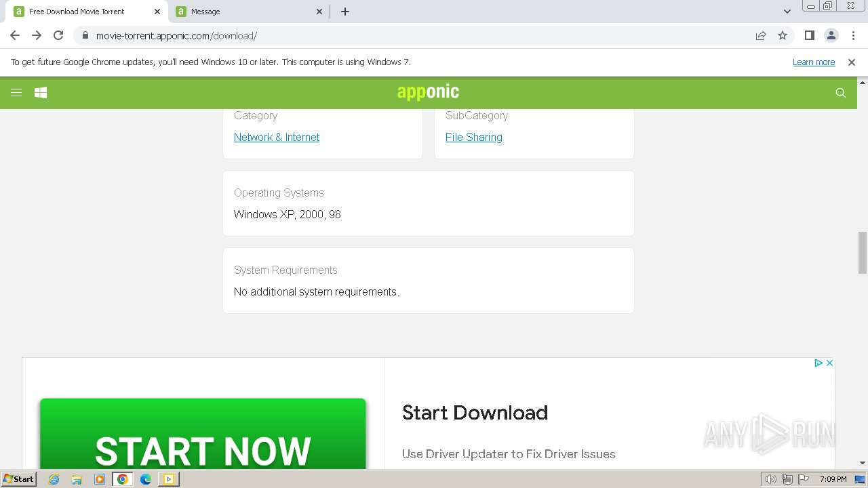The height and width of the screenshot is (488, 868).
Task: Click the Show Desktop tray icon
Action: [x=861, y=479]
